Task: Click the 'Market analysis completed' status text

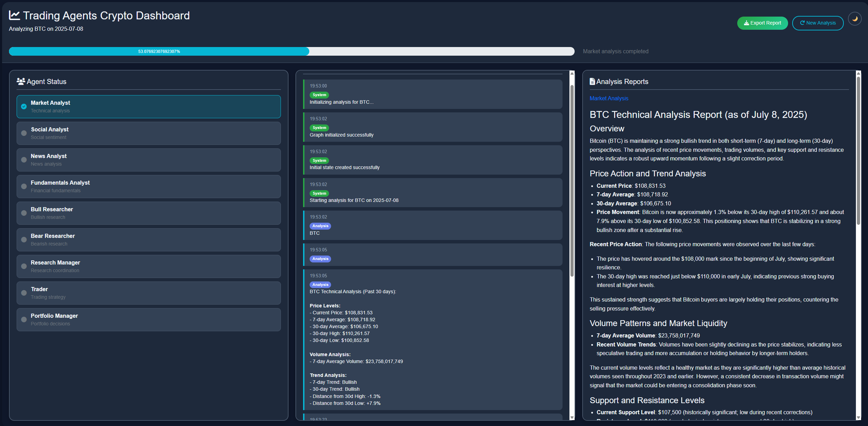Action: click(615, 52)
